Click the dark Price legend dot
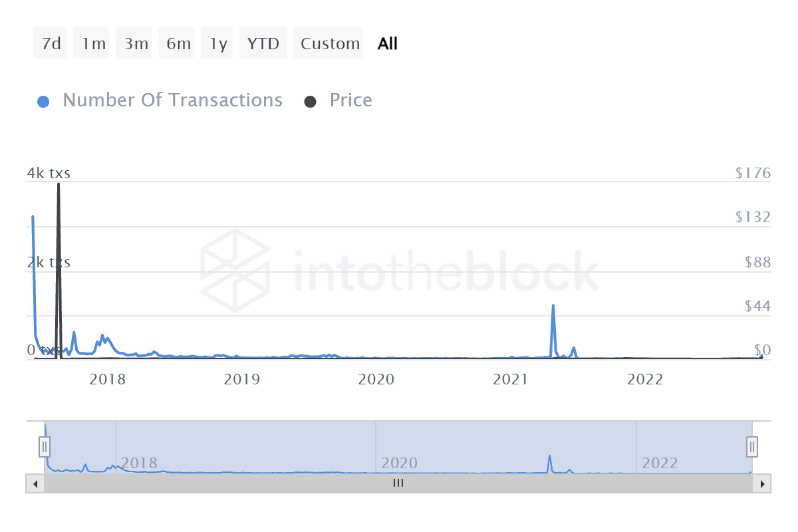 click(x=311, y=100)
